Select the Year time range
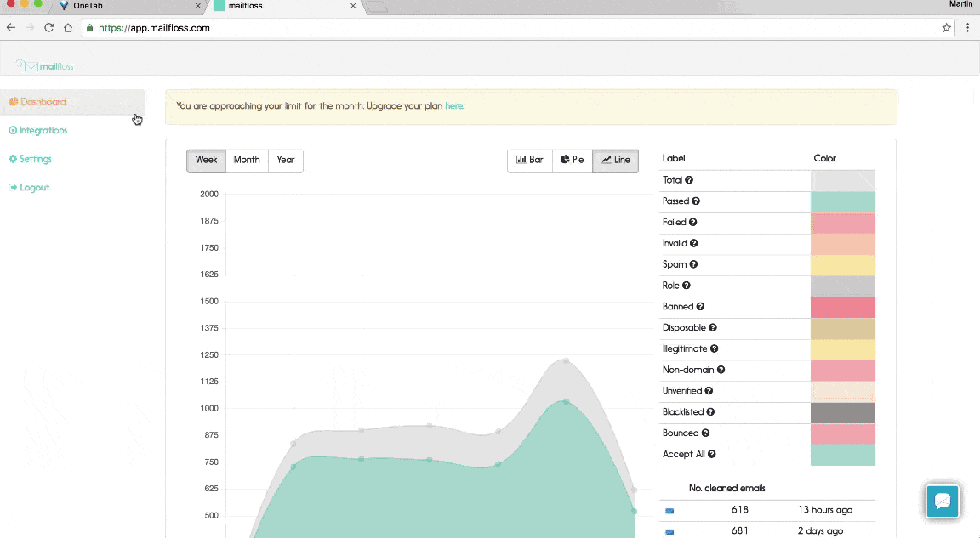Screen dimensions: 980x538 [286, 160]
